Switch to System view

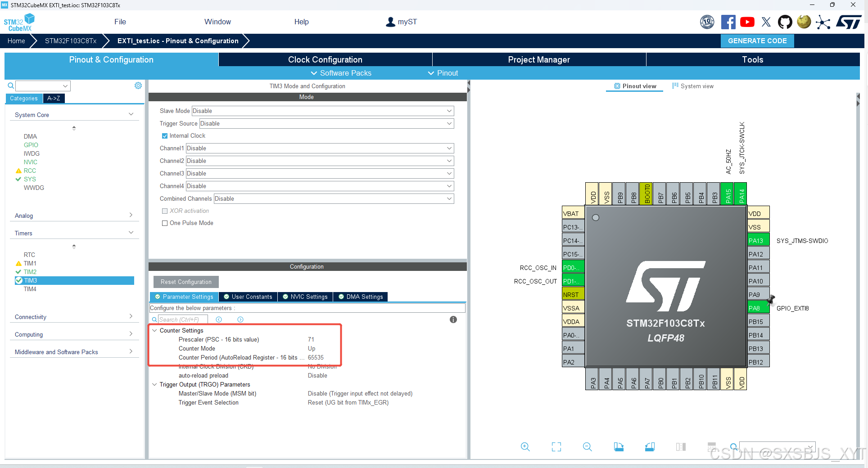pos(692,86)
